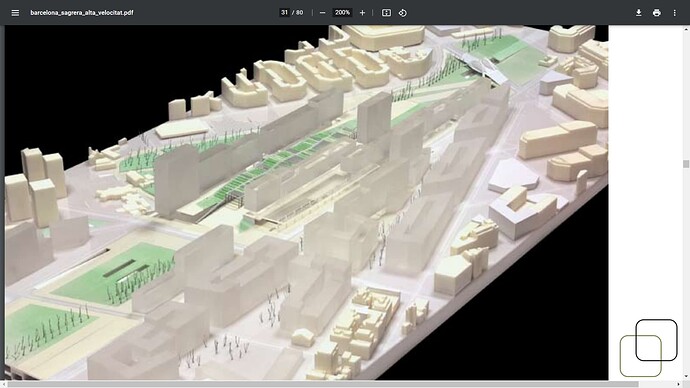Click the total page count 80
The width and height of the screenshot is (690, 388).
[x=299, y=13]
